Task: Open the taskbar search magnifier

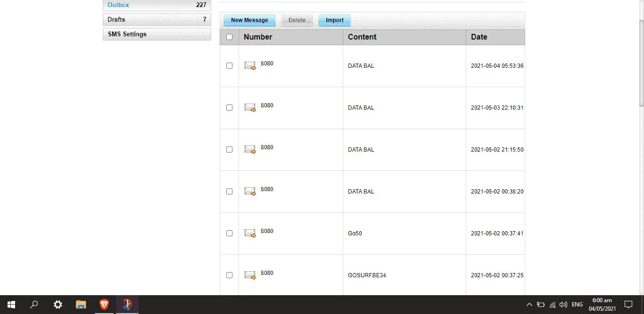Action: [34, 305]
